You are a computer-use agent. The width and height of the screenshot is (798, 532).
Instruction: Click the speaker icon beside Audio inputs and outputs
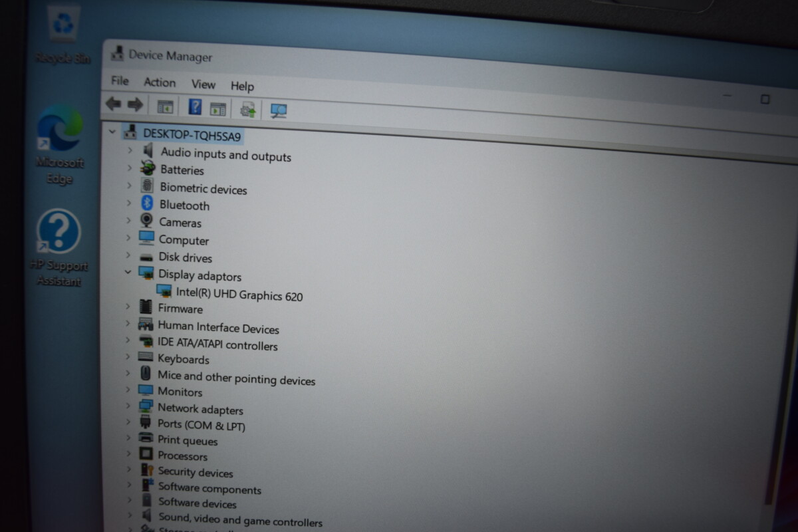(148, 151)
